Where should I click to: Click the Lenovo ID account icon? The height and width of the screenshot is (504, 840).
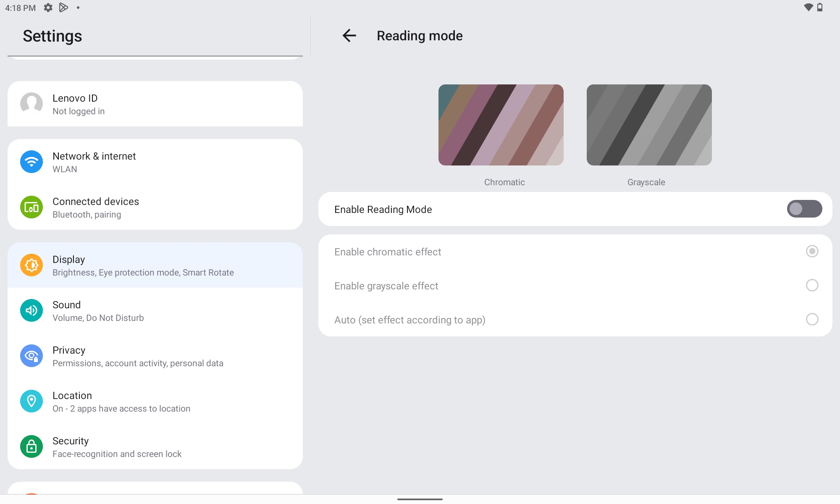pyautogui.click(x=31, y=103)
